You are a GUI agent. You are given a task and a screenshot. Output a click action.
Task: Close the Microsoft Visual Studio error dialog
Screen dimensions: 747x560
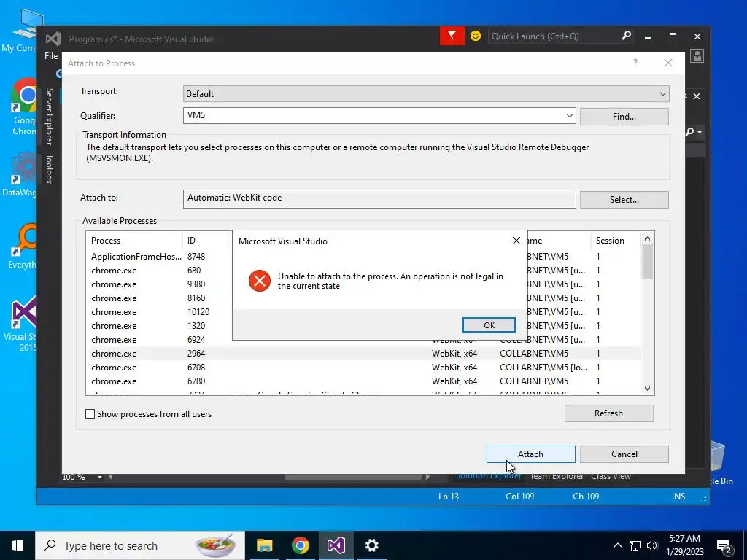point(516,241)
